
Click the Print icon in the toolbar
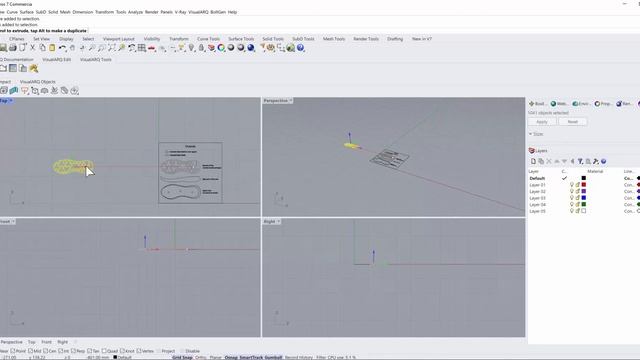13,48
